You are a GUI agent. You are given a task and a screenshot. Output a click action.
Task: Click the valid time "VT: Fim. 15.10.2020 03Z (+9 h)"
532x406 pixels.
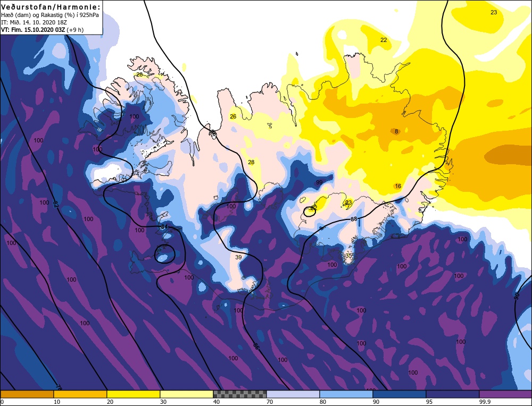click(42, 30)
